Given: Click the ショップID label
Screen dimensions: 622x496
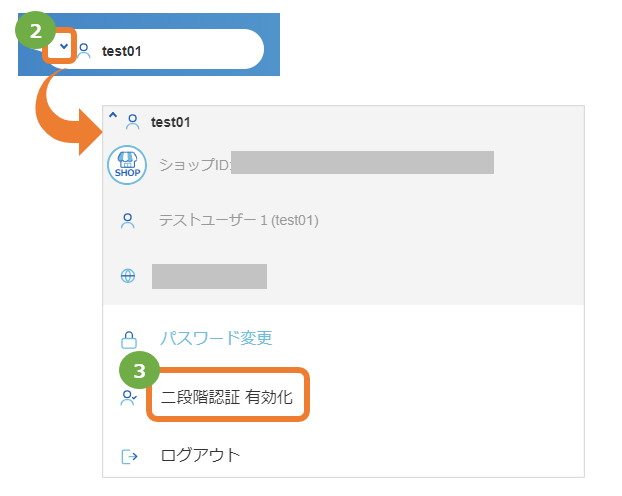Looking at the screenshot, I should (194, 164).
